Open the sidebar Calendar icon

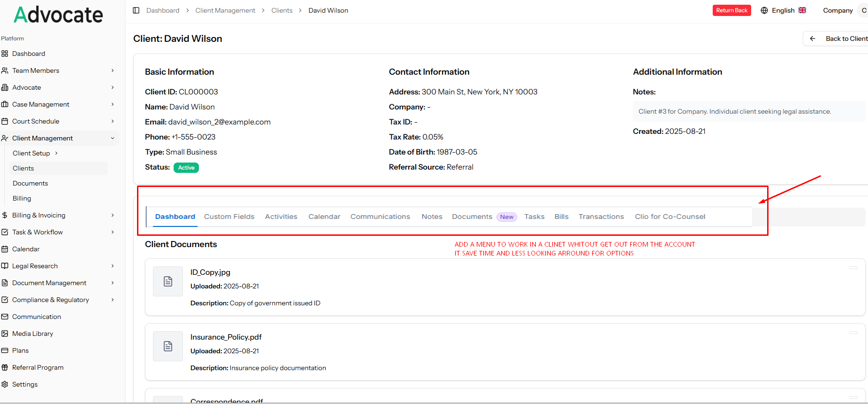click(x=5, y=249)
